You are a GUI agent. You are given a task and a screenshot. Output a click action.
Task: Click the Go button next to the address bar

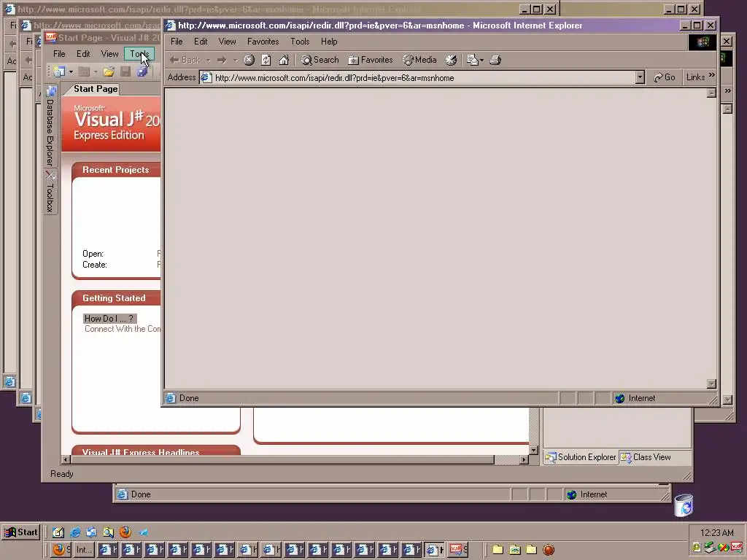[664, 77]
